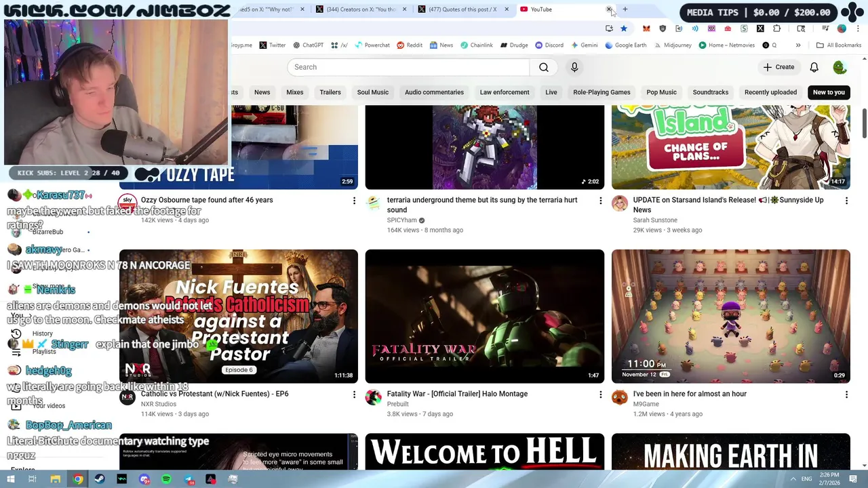This screenshot has width=868, height=488.
Task: Select the Law enforcement filter chip
Action: click(505, 92)
